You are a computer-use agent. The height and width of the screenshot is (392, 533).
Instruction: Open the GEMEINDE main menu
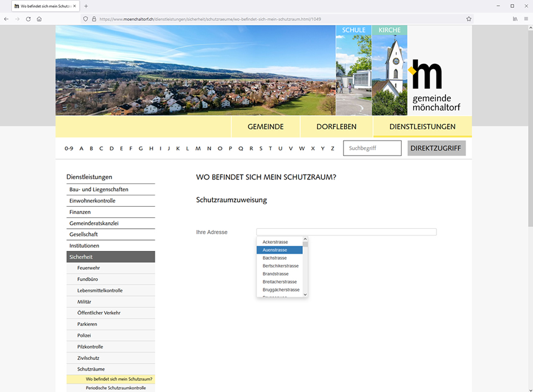[x=265, y=127]
